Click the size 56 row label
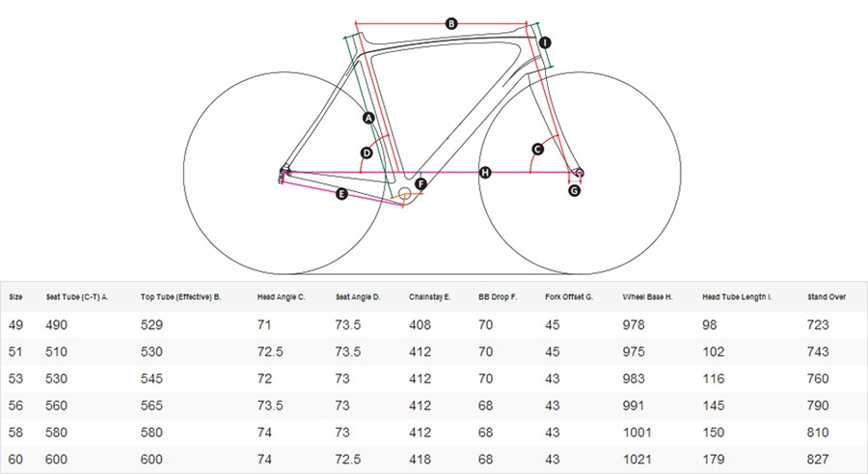 click(x=15, y=405)
